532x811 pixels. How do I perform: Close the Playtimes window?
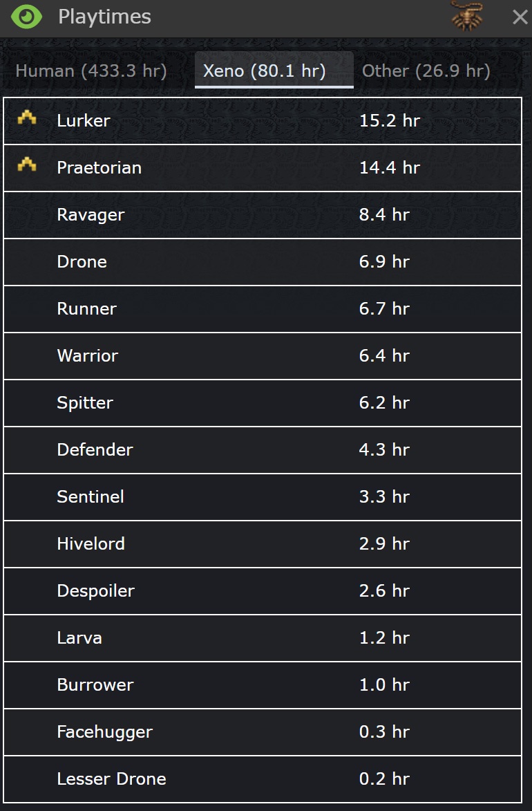[x=520, y=17]
